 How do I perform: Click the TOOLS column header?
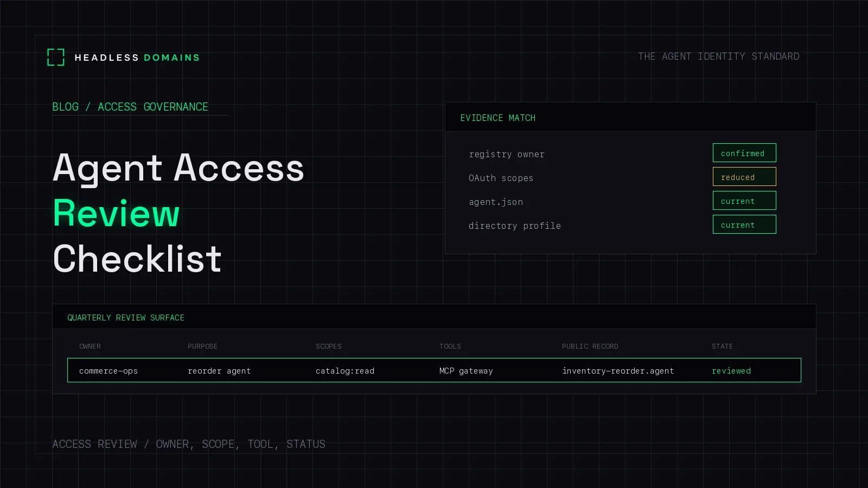click(x=450, y=346)
